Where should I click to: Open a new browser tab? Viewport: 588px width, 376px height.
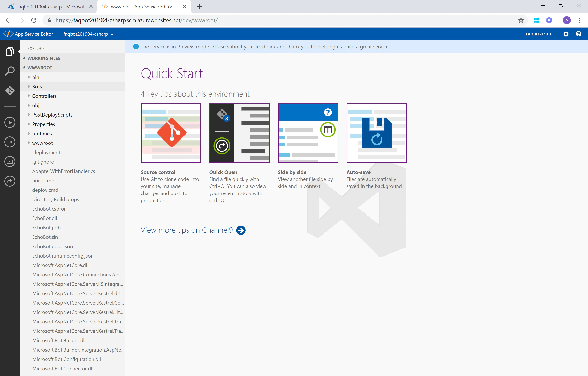coord(199,7)
